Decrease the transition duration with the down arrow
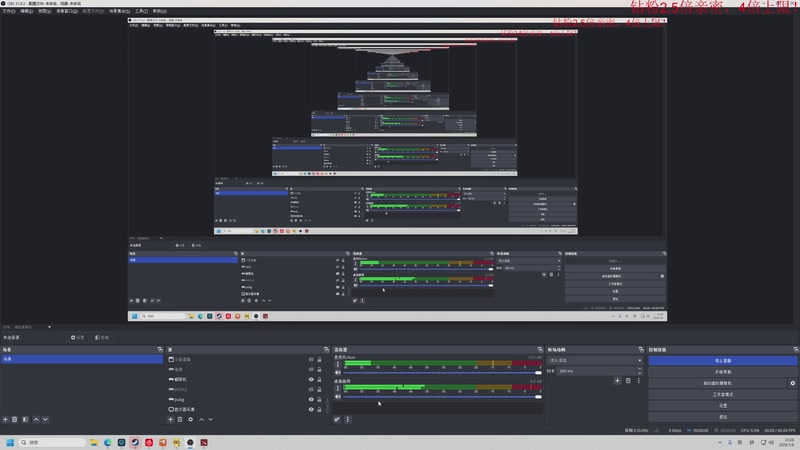 [640, 373]
